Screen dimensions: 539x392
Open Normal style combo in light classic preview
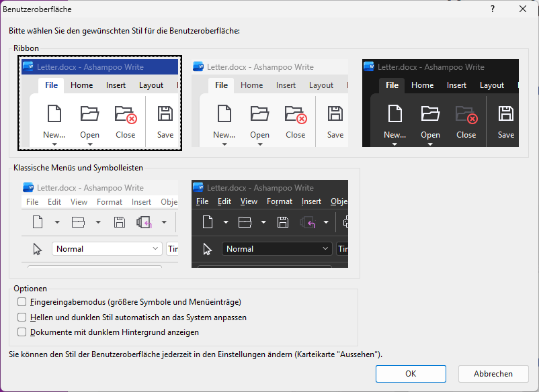point(107,249)
